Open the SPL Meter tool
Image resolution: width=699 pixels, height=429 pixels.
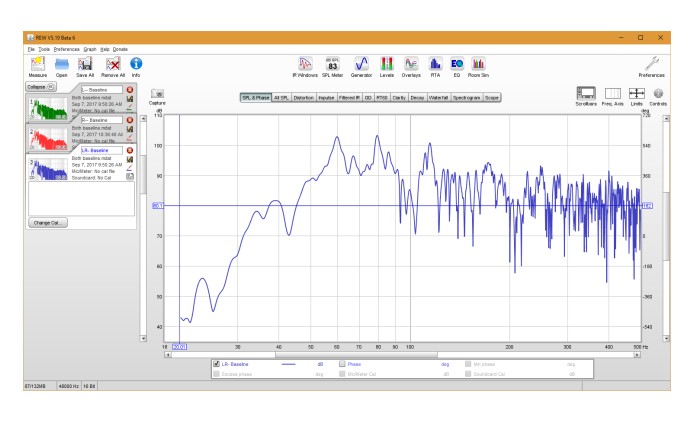333,65
